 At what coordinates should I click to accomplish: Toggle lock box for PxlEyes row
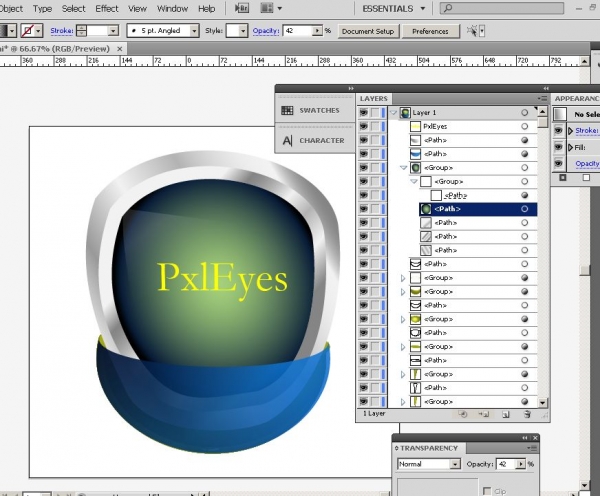tap(375, 126)
